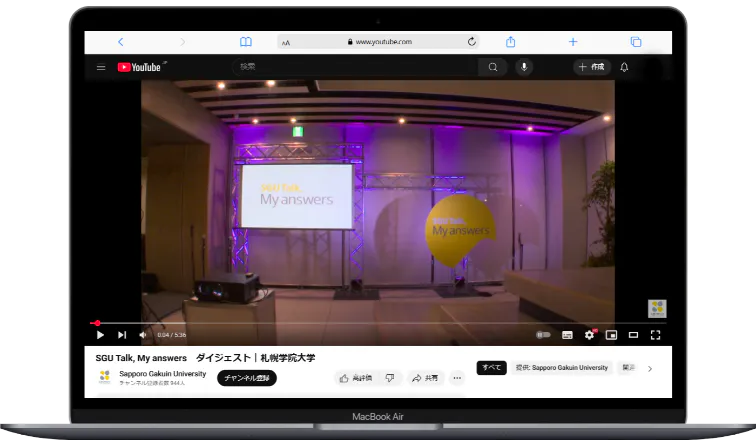The height and width of the screenshot is (446, 756).
Task: Mute the video volume speaker icon
Action: tap(143, 335)
